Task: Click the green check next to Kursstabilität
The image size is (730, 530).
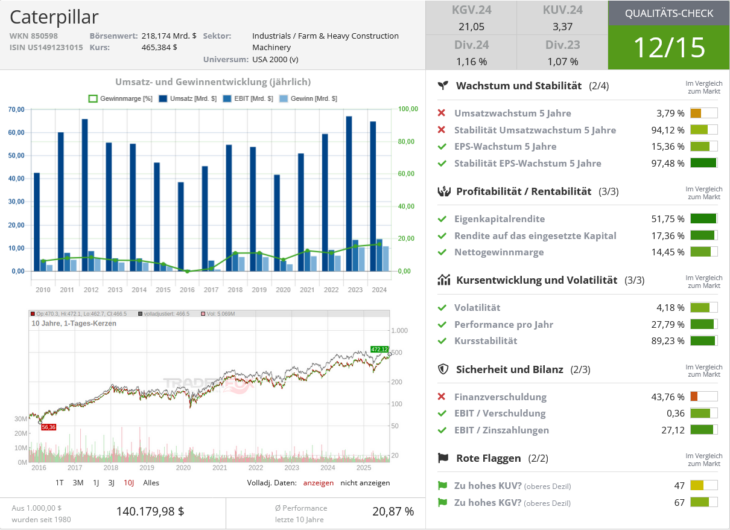Action: click(x=442, y=340)
